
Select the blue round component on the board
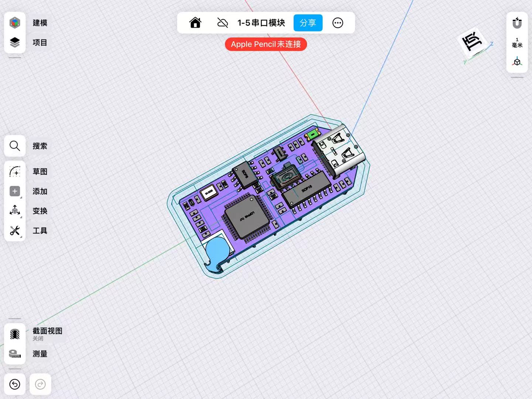[x=218, y=249]
